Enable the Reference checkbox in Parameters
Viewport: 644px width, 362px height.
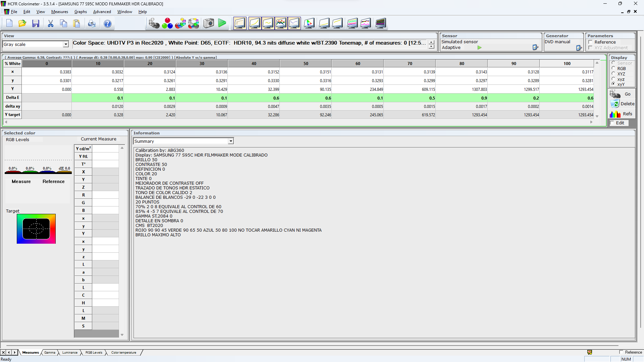[x=591, y=42]
